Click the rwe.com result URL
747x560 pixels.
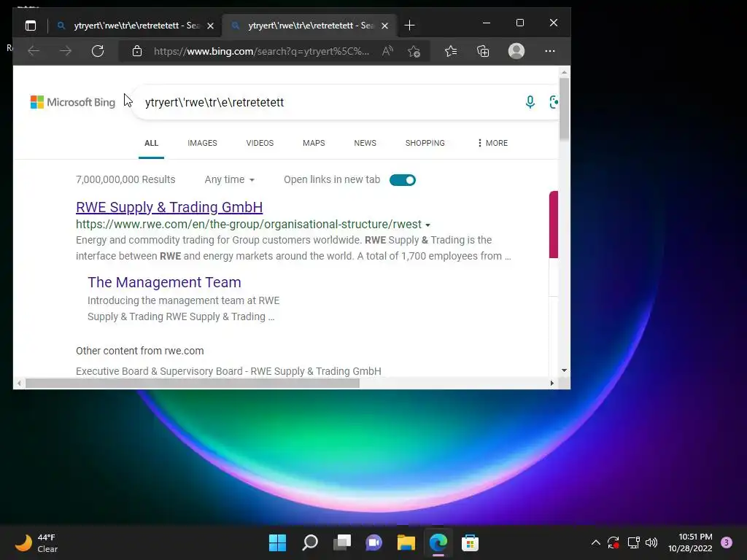pyautogui.click(x=249, y=225)
